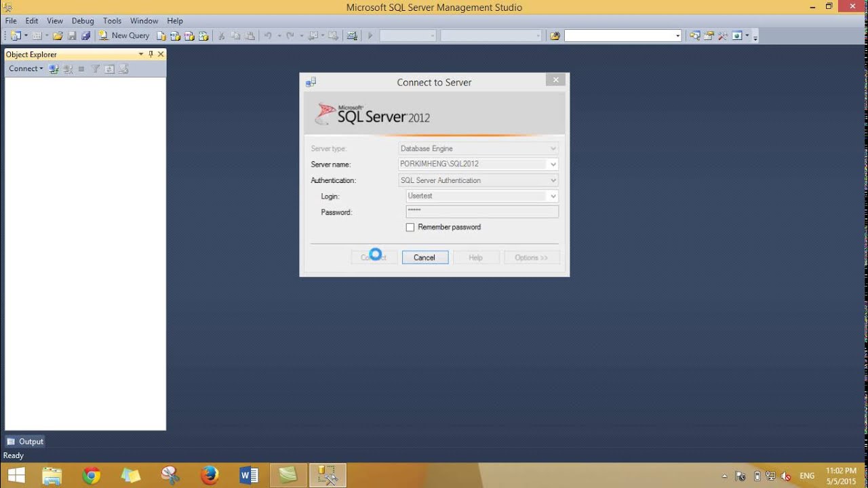Image resolution: width=868 pixels, height=488 pixels.
Task: Open the Window menu
Action: (x=144, y=21)
